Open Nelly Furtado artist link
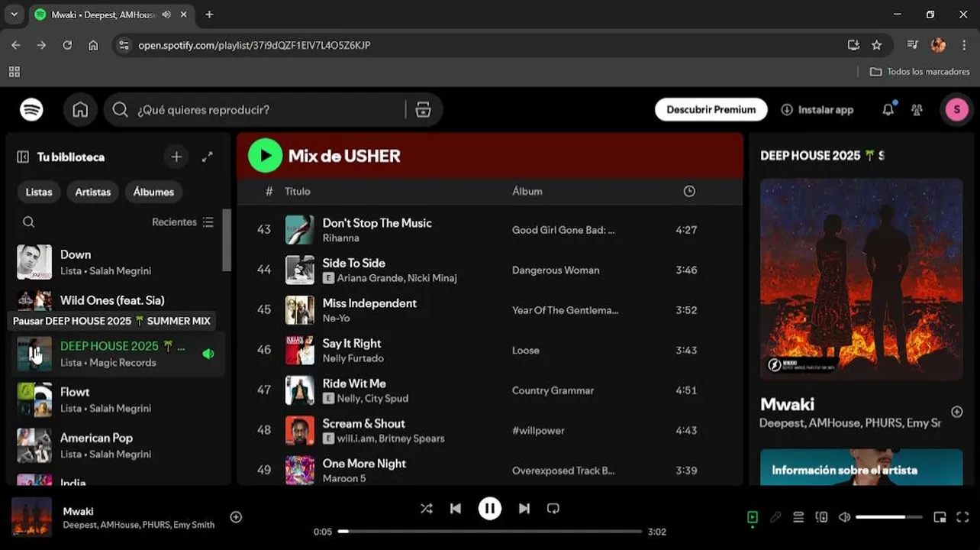 [x=353, y=358]
